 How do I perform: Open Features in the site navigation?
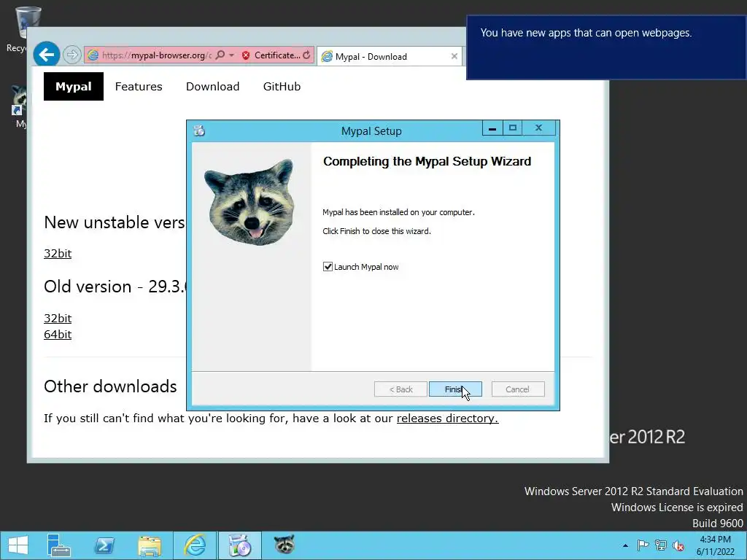coord(139,86)
